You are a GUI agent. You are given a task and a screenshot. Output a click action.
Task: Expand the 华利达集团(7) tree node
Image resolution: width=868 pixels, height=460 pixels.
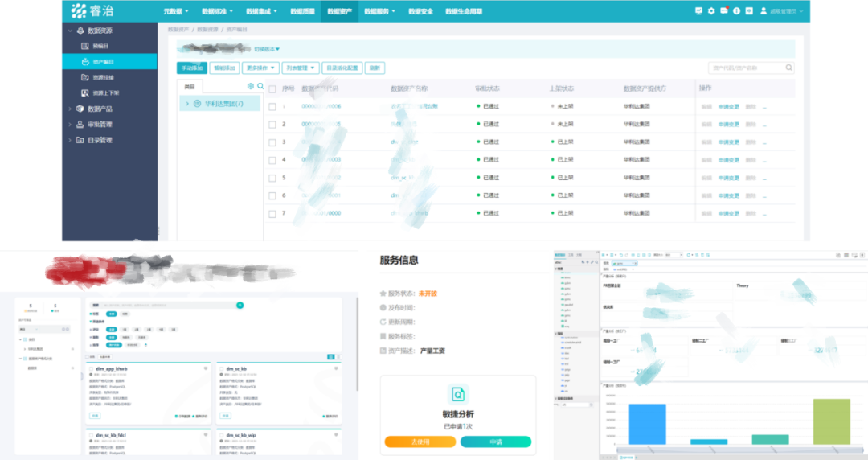(x=187, y=104)
